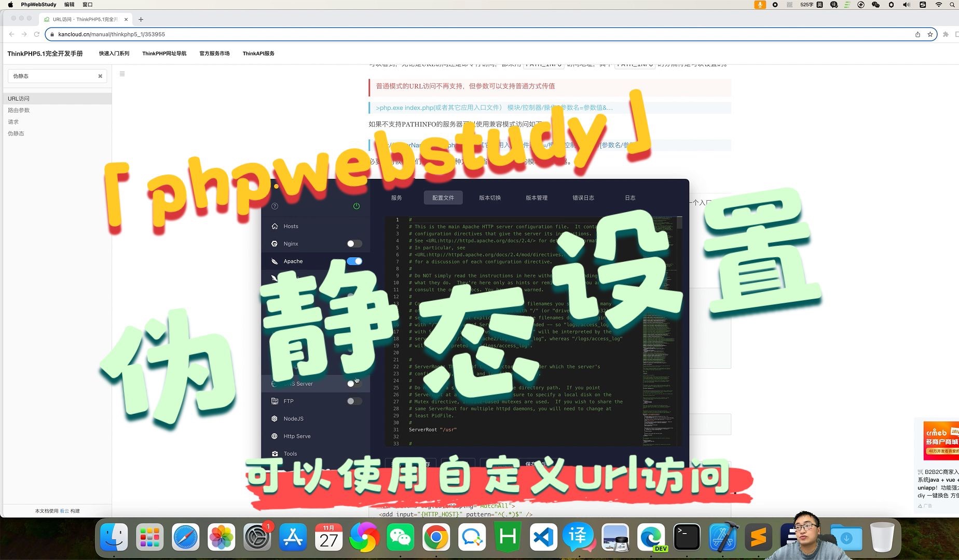Image resolution: width=959 pixels, height=560 pixels.
Task: Click ThinkPHP5.1完全开发手册 title
Action: click(x=45, y=53)
